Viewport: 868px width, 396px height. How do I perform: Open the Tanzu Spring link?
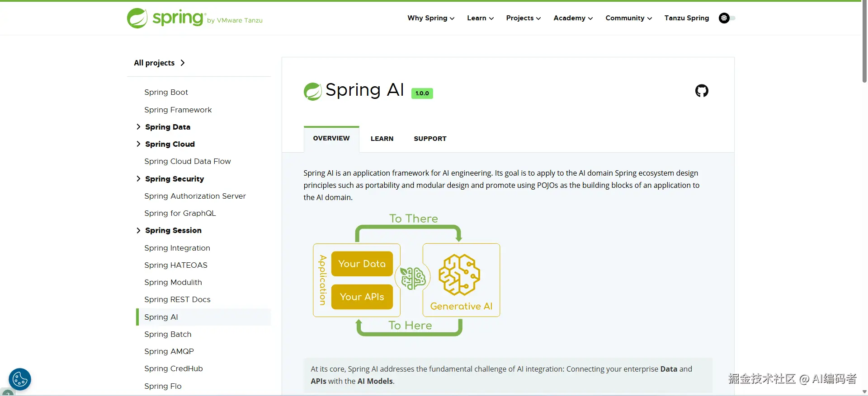687,18
